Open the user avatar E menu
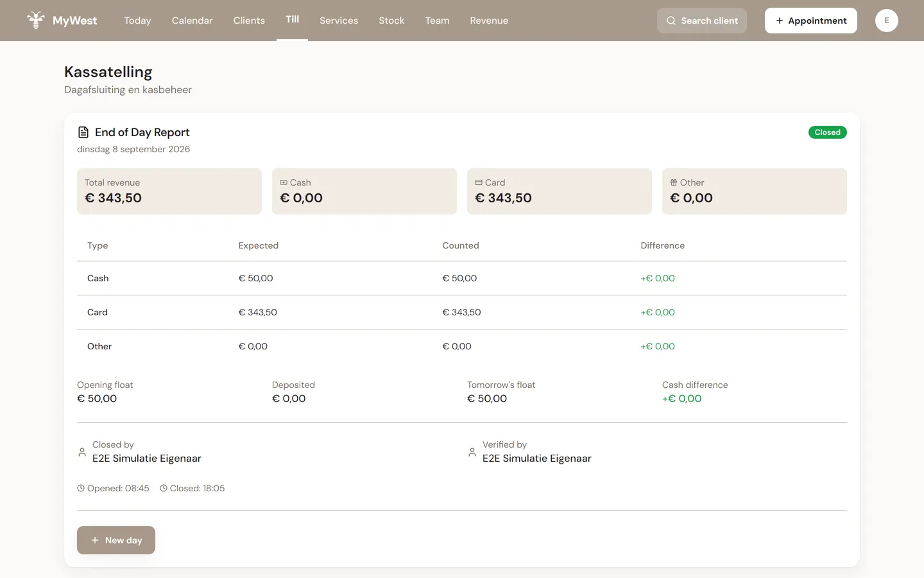The height and width of the screenshot is (578, 924). pyautogui.click(x=887, y=21)
